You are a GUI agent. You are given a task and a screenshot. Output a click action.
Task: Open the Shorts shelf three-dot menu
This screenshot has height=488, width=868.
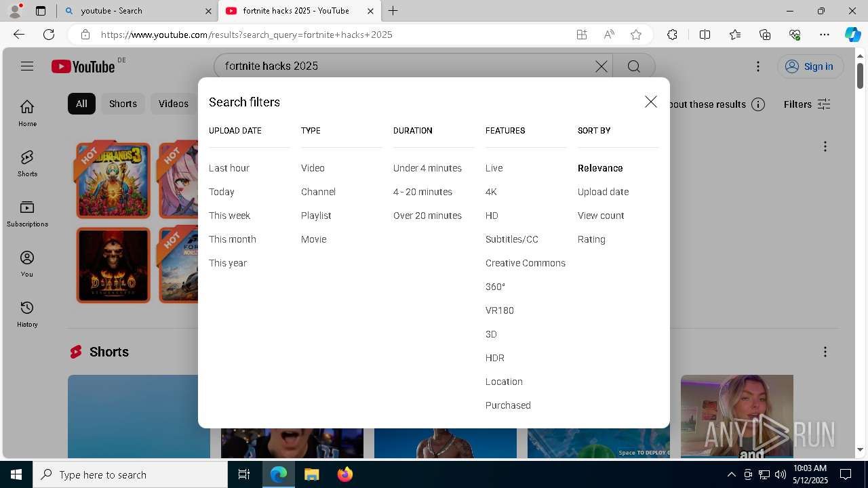(825, 352)
